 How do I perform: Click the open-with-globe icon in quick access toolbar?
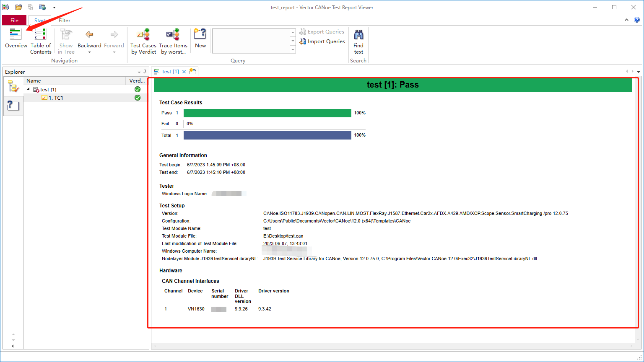pos(42,7)
